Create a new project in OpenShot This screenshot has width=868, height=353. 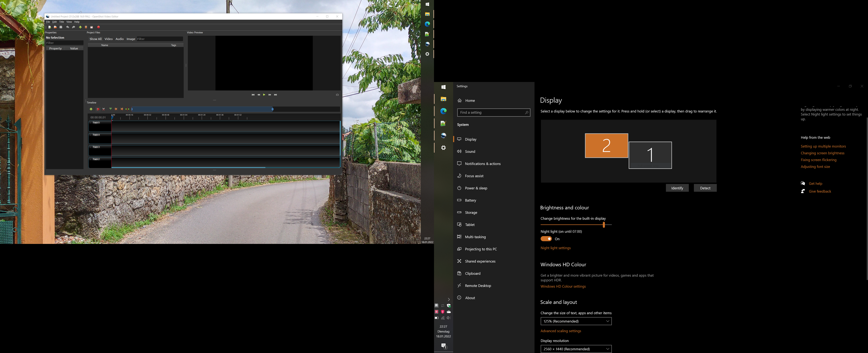coord(50,27)
